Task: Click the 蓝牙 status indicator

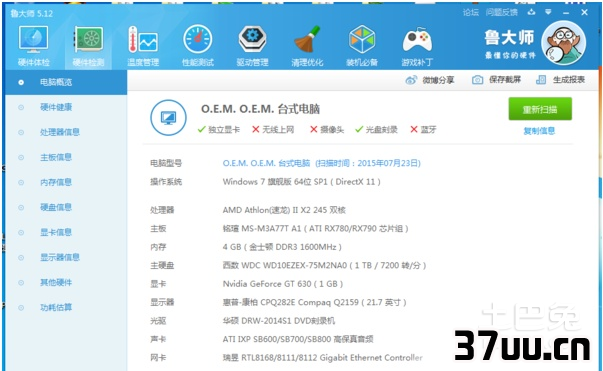Action: 423,130
